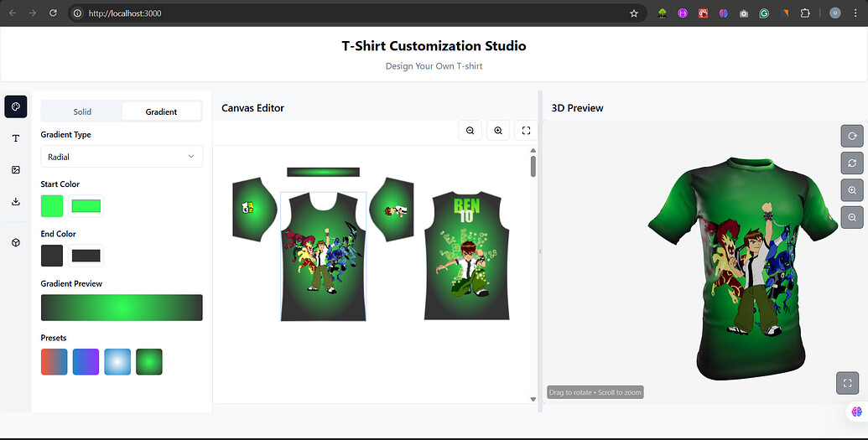Screen dimensions: 868x440
Task: Click the Presets label
Action: coord(54,338)
